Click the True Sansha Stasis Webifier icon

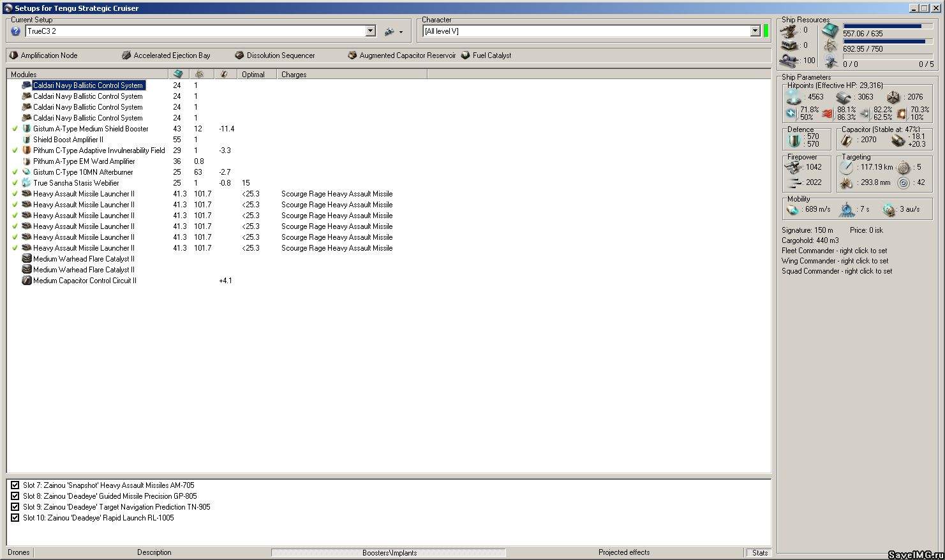(27, 183)
